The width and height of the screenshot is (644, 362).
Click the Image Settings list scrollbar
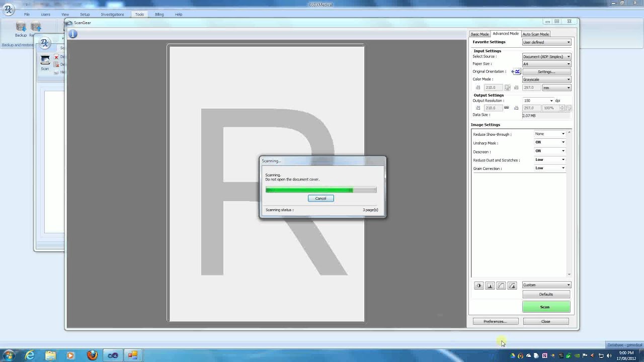(x=569, y=204)
